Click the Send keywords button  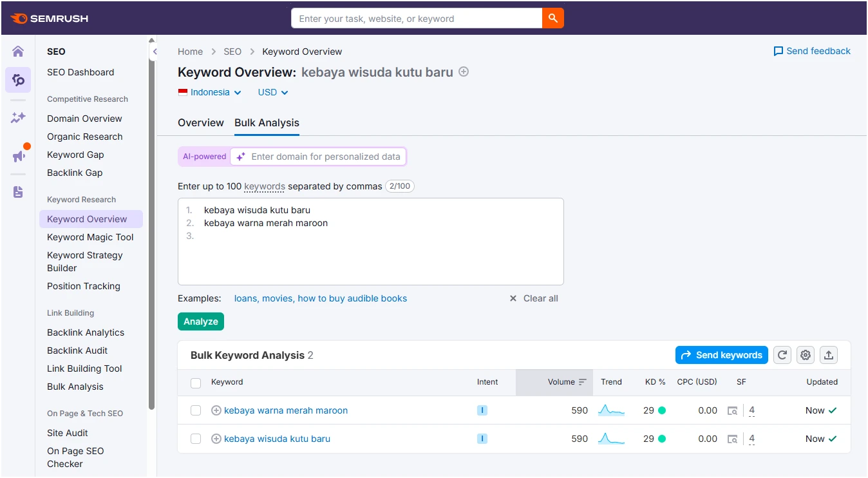pyautogui.click(x=721, y=355)
